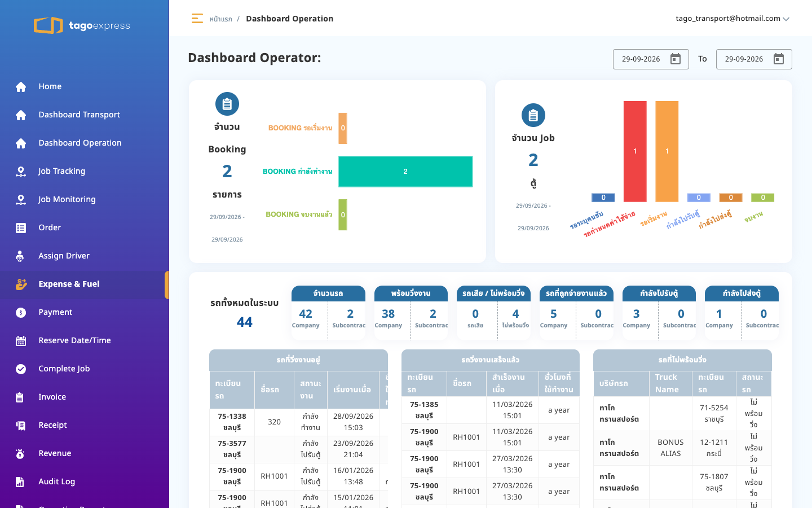Click the Expense & Fuel hand-coin icon
The image size is (812, 508).
[21, 284]
